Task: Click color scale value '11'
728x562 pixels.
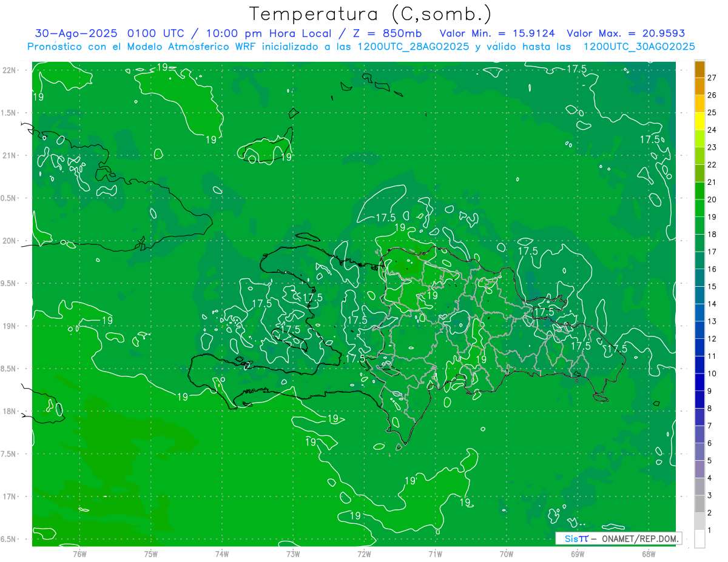Action: [x=712, y=356]
